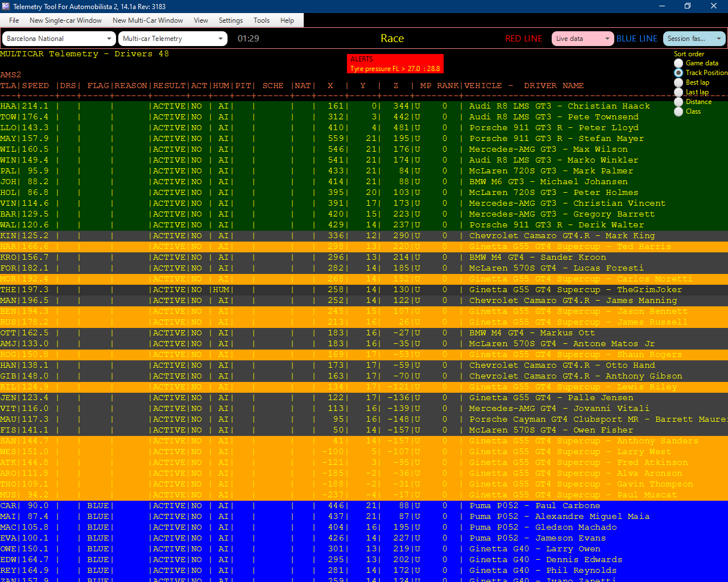Select the Owen Fisher driver row

coord(364,430)
